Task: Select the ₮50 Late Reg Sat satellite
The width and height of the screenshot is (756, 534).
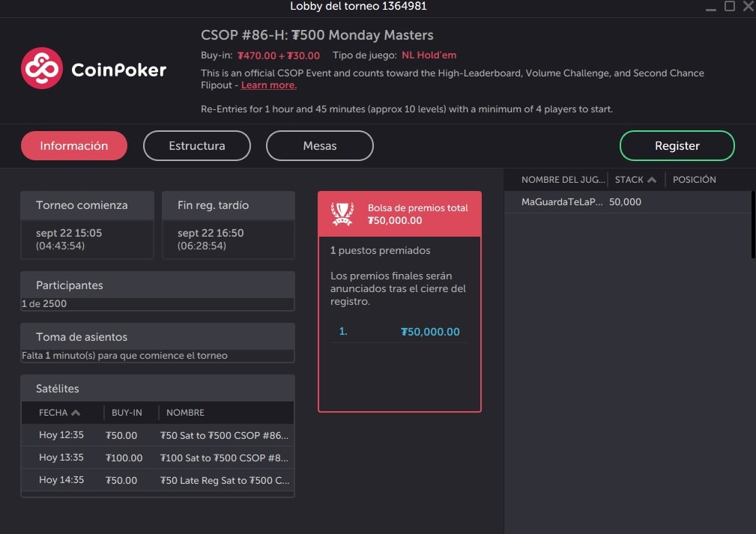Action: [157, 480]
